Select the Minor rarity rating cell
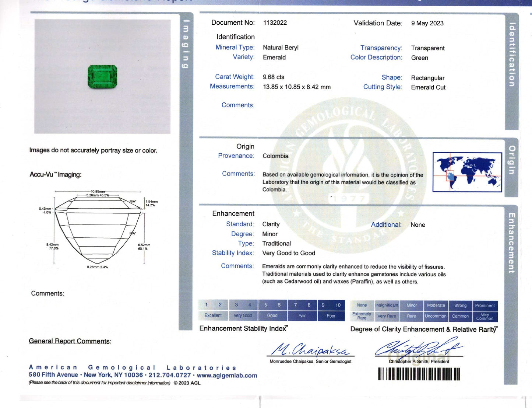The image size is (532, 408). 411,305
